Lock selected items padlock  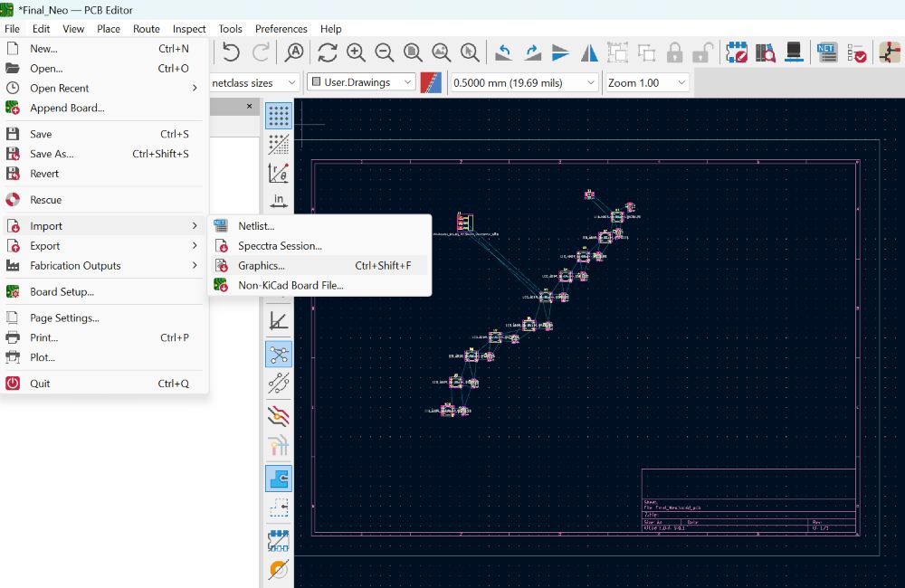click(x=675, y=53)
